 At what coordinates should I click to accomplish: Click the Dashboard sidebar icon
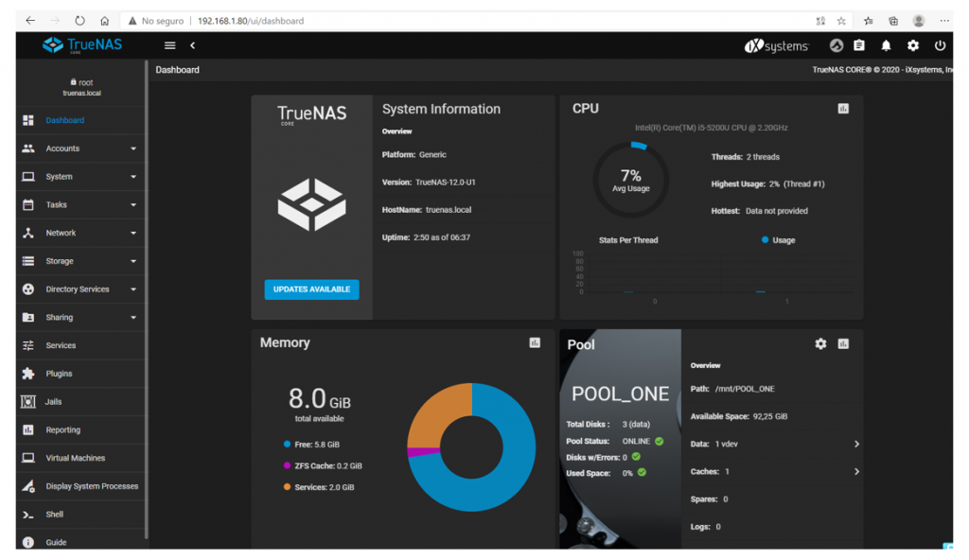click(28, 120)
